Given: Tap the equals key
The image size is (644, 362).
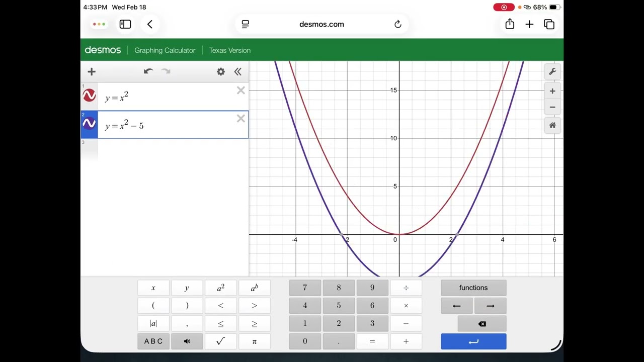Looking at the screenshot, I should coord(372,341).
